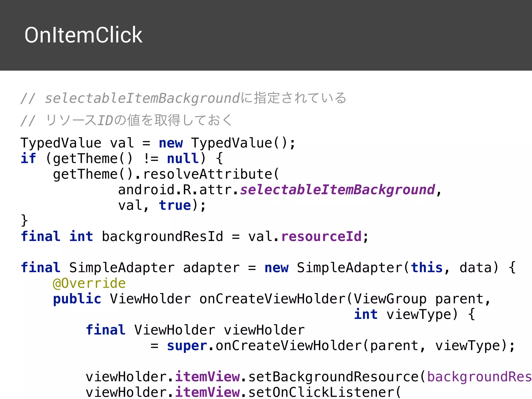Click the 'final ViewHolder viewHolder' line
This screenshot has width=532, height=399.
click(195, 330)
